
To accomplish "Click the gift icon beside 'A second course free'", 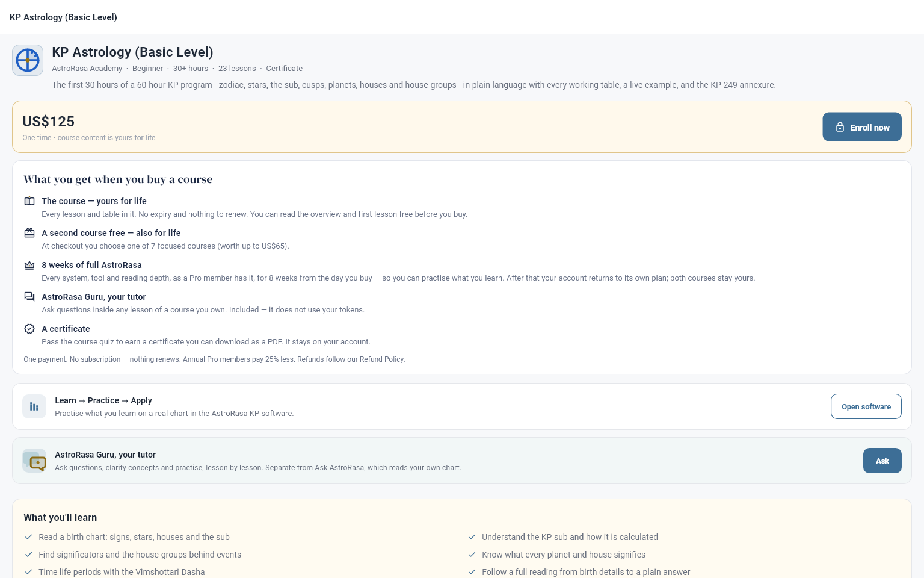I will [x=29, y=233].
